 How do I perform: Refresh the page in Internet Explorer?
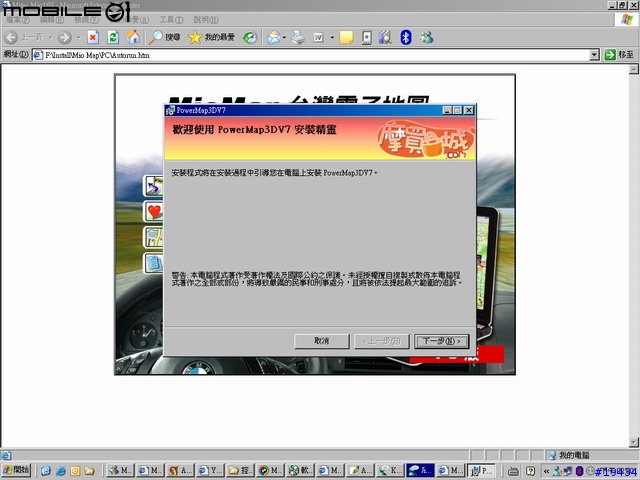point(113,38)
